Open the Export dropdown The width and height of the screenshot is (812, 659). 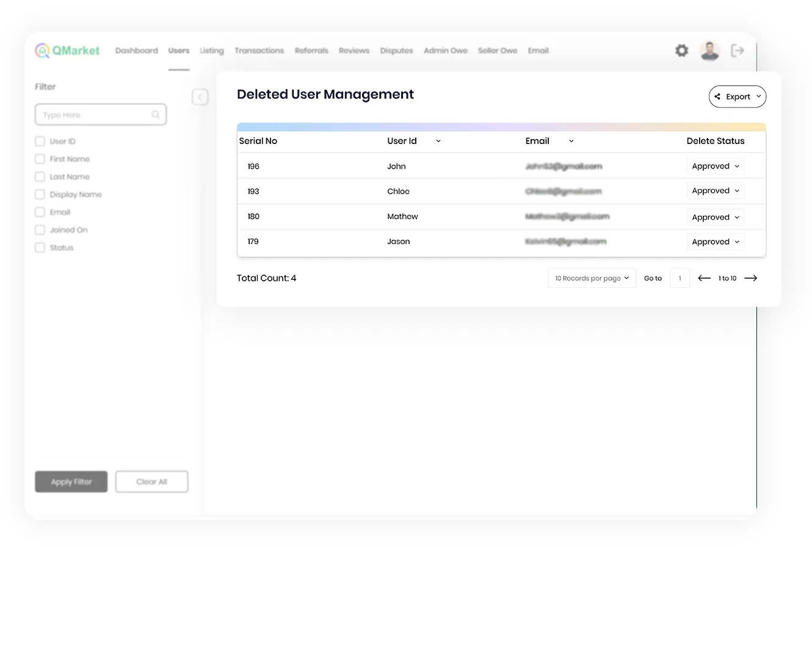[737, 96]
